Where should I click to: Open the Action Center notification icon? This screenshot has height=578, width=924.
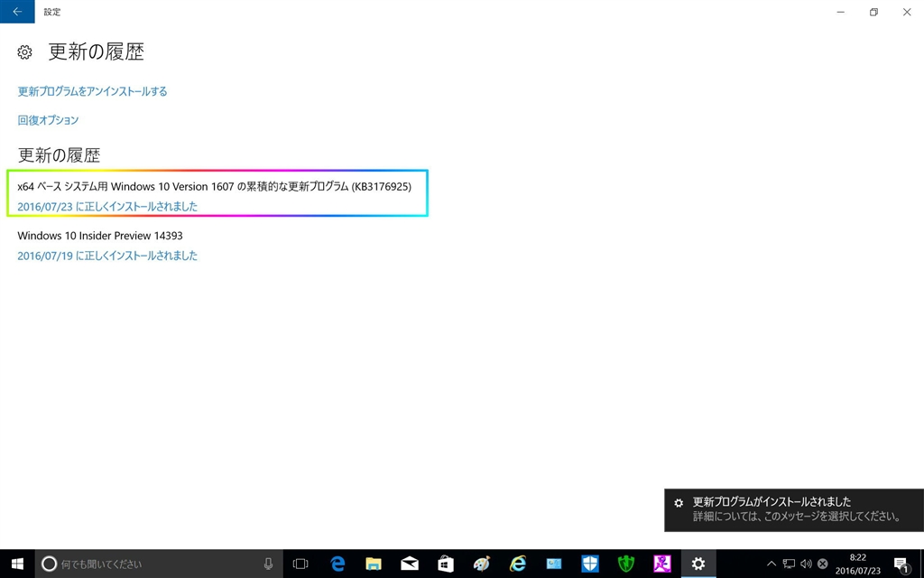(901, 564)
